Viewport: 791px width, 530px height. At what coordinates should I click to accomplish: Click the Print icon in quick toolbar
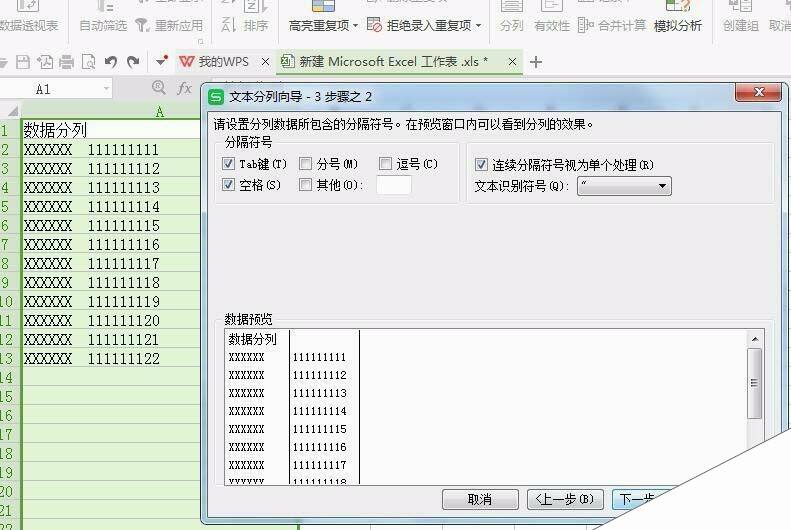67,62
